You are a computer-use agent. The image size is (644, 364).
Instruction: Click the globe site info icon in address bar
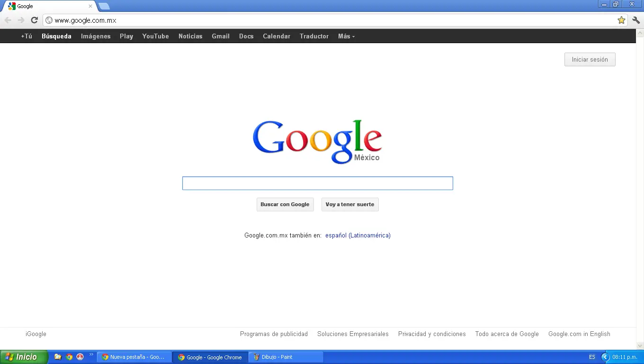coord(49,20)
